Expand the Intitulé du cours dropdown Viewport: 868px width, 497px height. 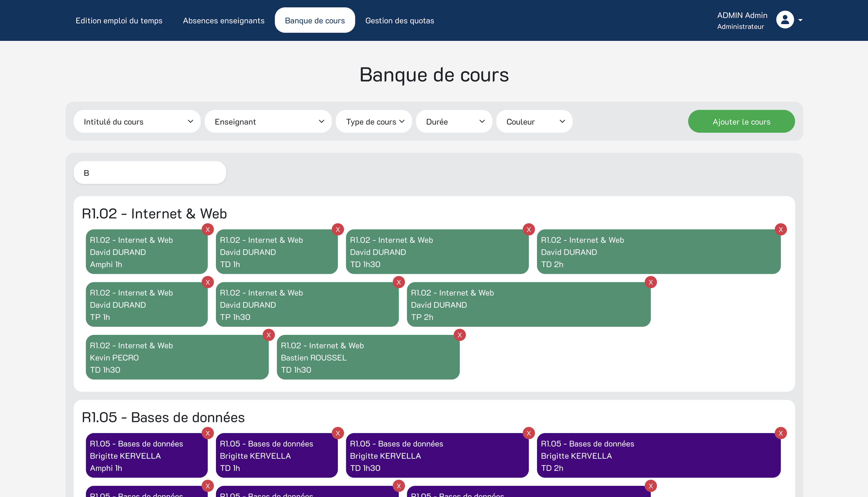click(137, 121)
